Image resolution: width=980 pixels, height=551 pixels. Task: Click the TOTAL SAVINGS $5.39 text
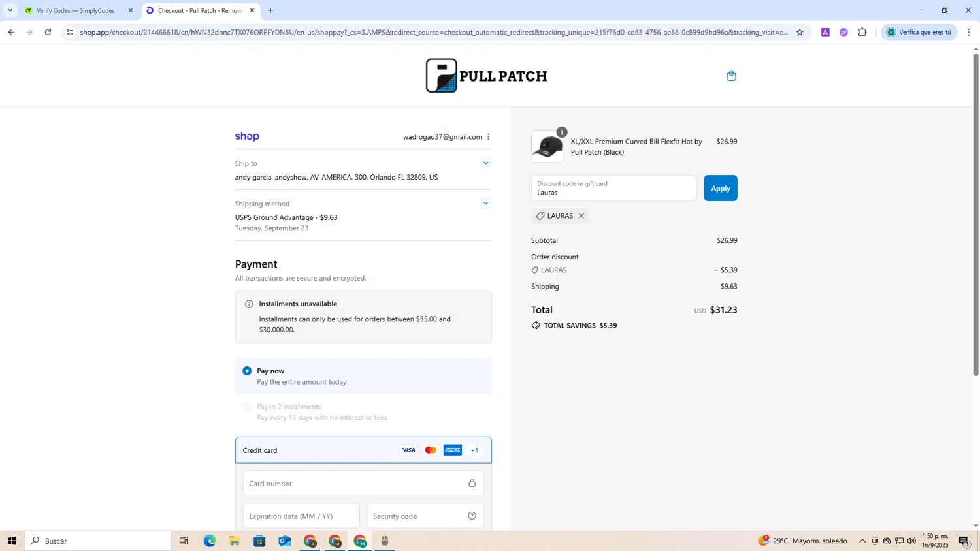pyautogui.click(x=580, y=326)
